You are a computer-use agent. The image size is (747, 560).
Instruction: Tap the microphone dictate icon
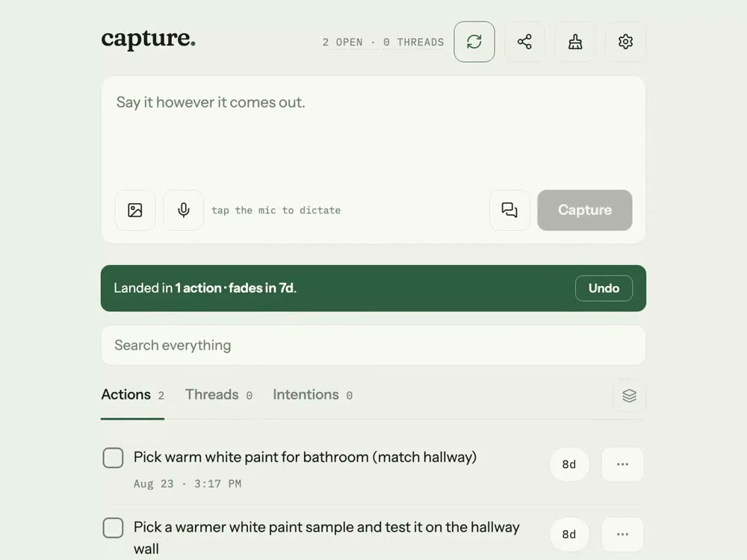coord(184,210)
